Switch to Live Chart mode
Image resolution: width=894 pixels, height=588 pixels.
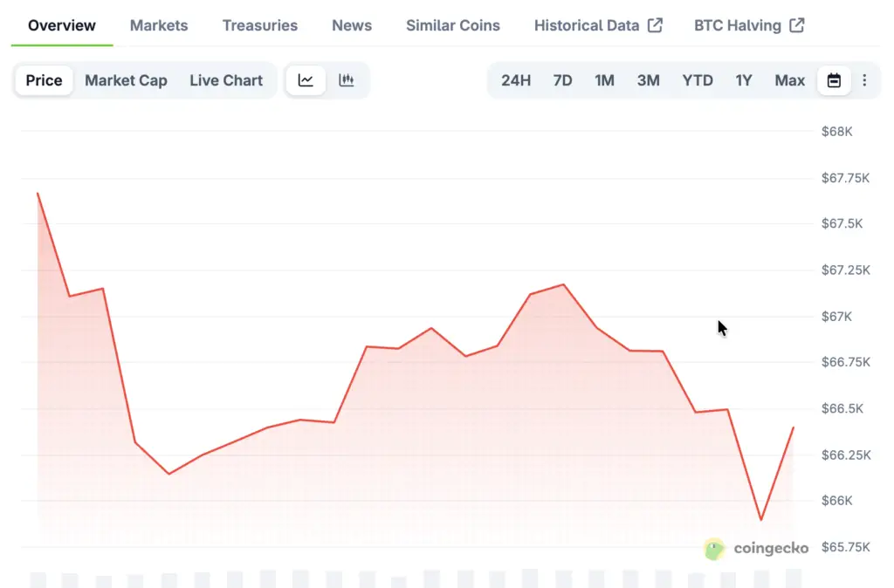click(x=226, y=80)
